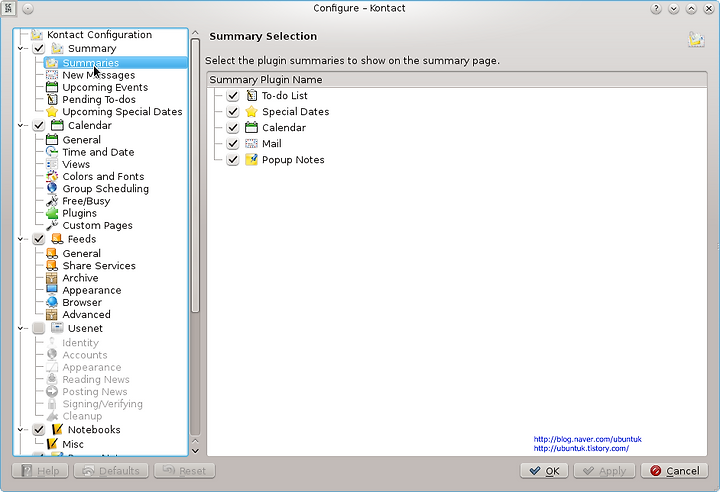Click the New Messages mail icon
This screenshot has height=492, width=720.
[x=52, y=75]
